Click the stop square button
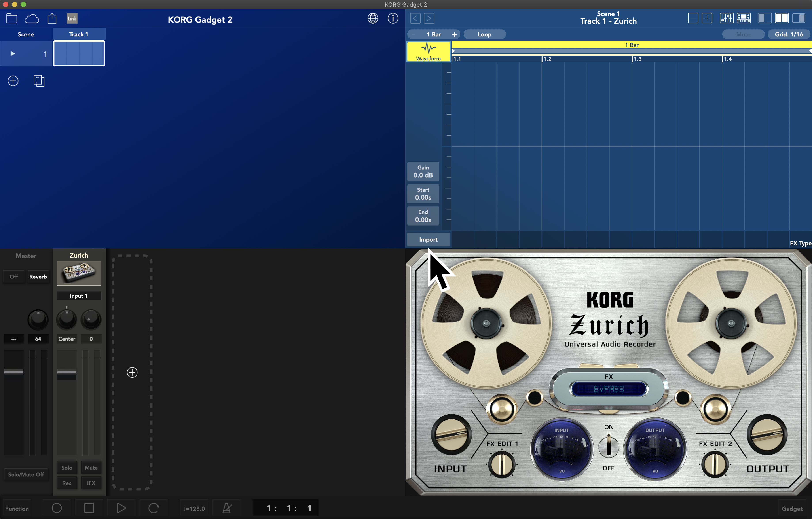 89,508
